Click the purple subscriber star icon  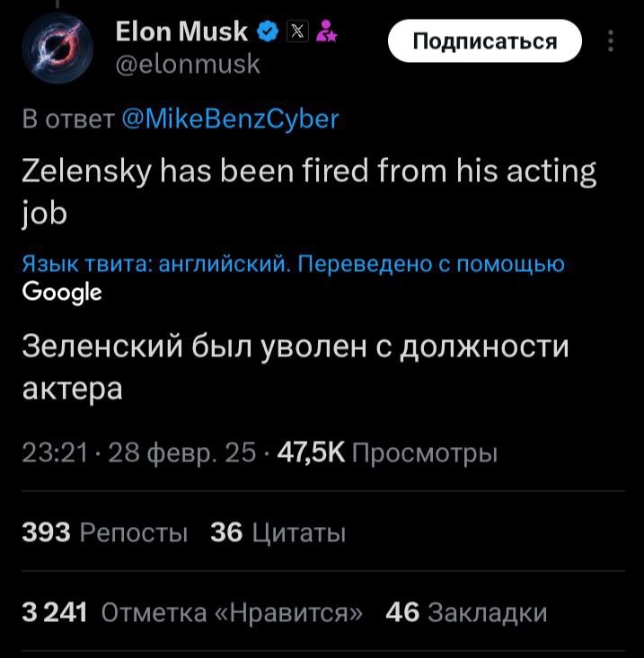point(326,34)
